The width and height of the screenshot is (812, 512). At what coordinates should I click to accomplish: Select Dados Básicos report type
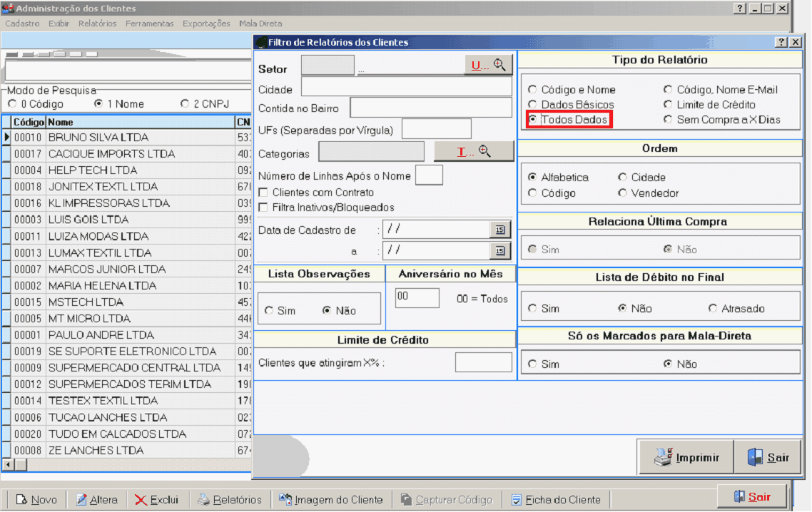pos(532,105)
